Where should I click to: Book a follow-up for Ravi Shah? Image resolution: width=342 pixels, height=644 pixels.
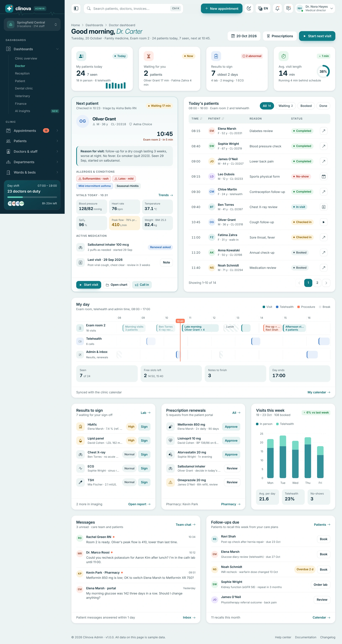[323, 539]
